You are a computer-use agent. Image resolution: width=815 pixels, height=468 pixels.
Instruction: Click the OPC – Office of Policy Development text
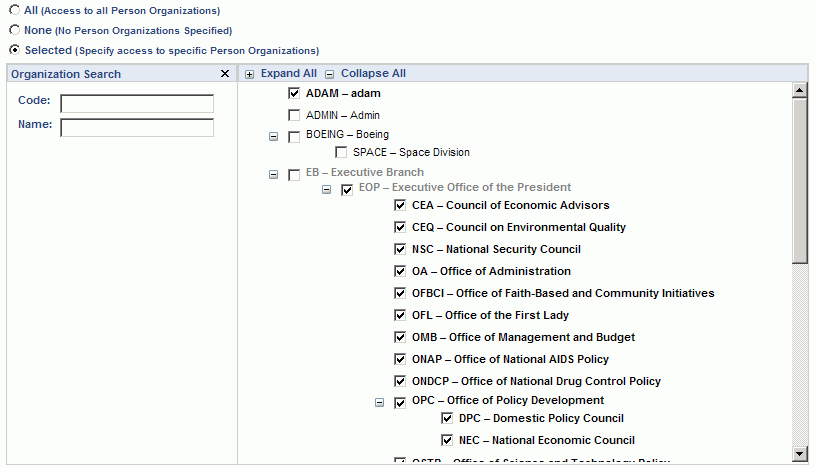point(508,400)
